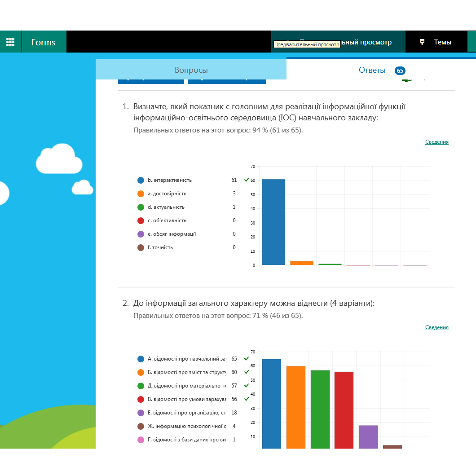Select legend text a. достовірність
The width and height of the screenshot is (476, 476).
167,194
